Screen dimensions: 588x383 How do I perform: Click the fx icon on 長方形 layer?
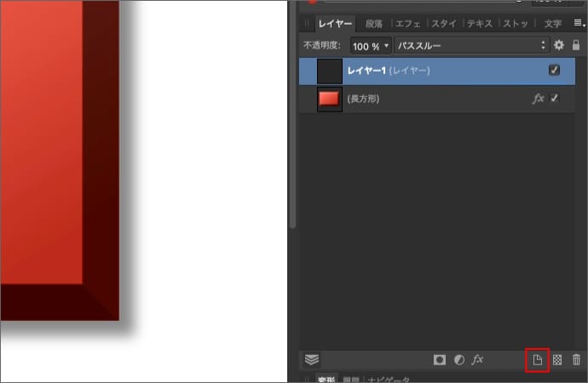tap(538, 99)
